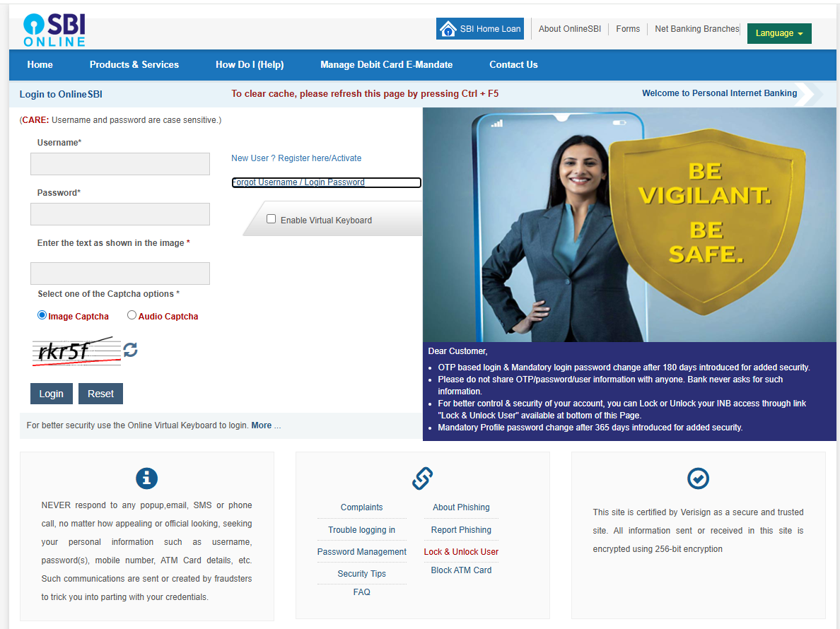Select the Audio Captcha option

(x=132, y=315)
